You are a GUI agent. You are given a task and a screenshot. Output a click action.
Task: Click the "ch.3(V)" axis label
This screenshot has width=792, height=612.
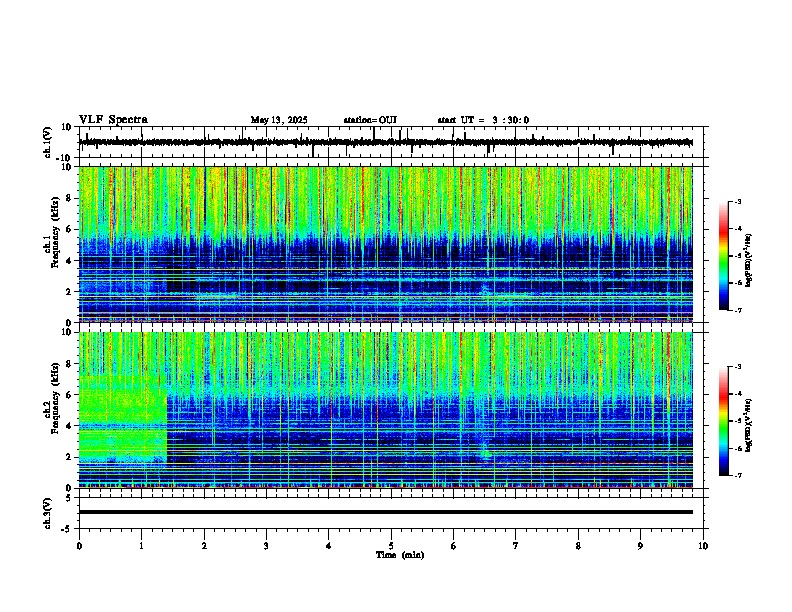(48, 513)
